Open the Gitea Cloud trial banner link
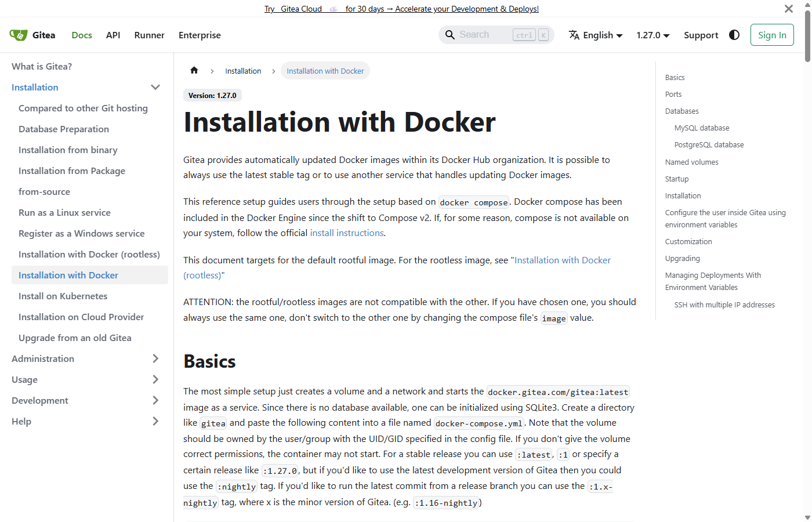The width and height of the screenshot is (812, 522). [x=401, y=9]
